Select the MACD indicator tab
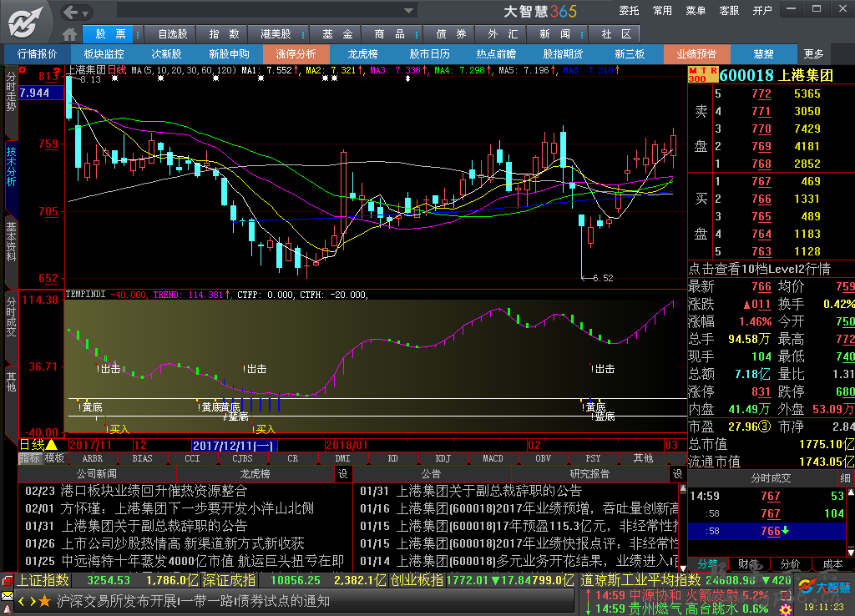Image resolution: width=855 pixels, height=616 pixels. click(x=493, y=458)
